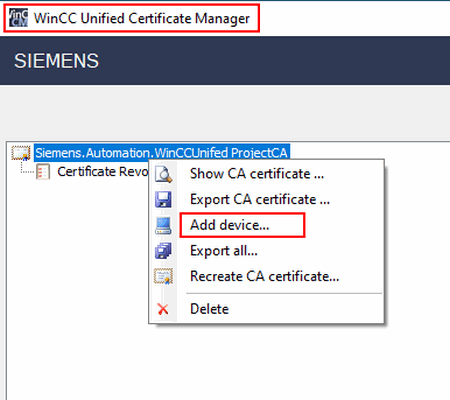This screenshot has height=400, width=450.
Task: Click the computer icon beside Add device
Action: pos(163,225)
